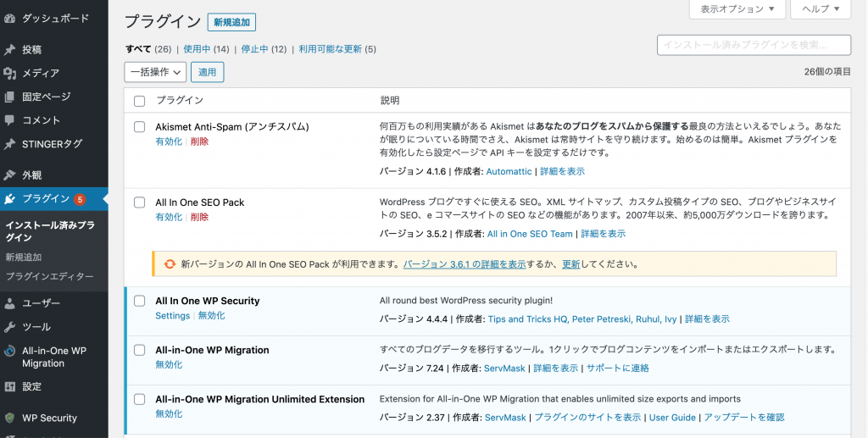Open the 外観 appearance menu
This screenshot has width=868, height=438.
31,175
